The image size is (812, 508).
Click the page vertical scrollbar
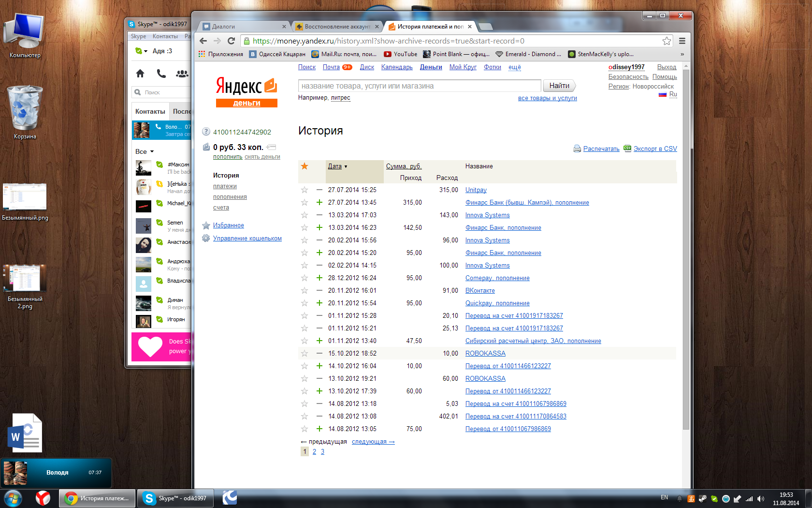[x=686, y=249]
